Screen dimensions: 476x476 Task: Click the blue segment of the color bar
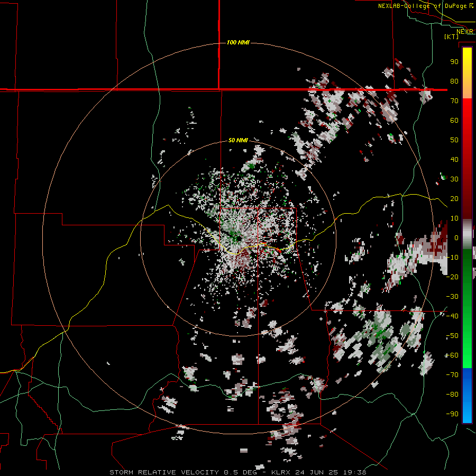click(467, 395)
